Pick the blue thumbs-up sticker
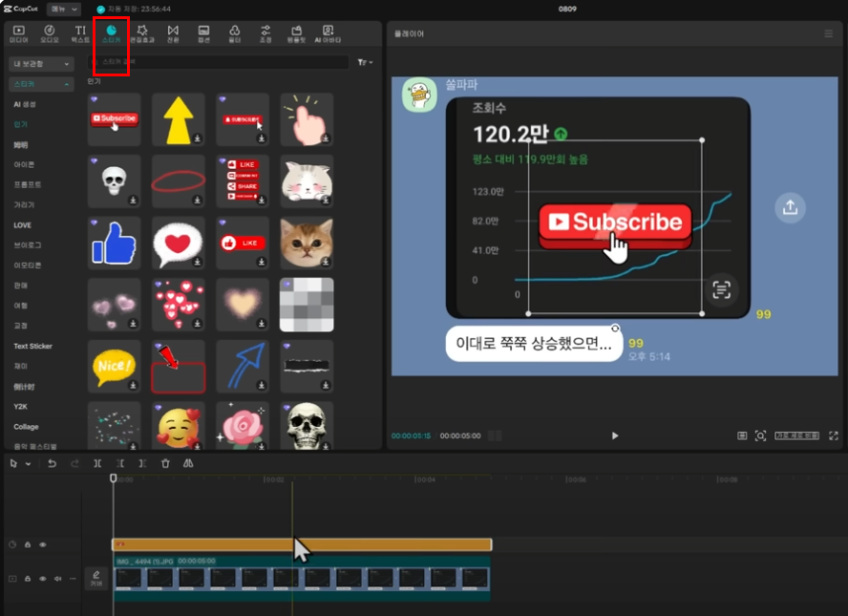848x616 pixels. pos(114,243)
